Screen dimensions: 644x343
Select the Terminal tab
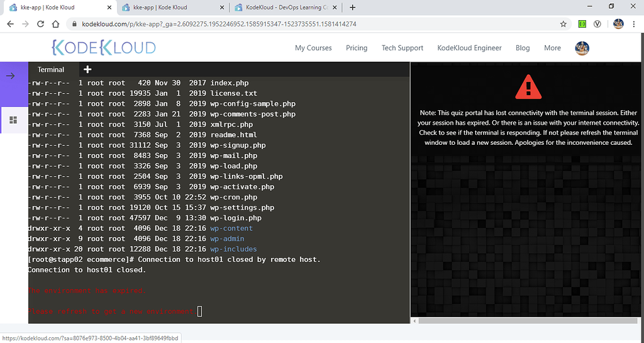click(50, 70)
